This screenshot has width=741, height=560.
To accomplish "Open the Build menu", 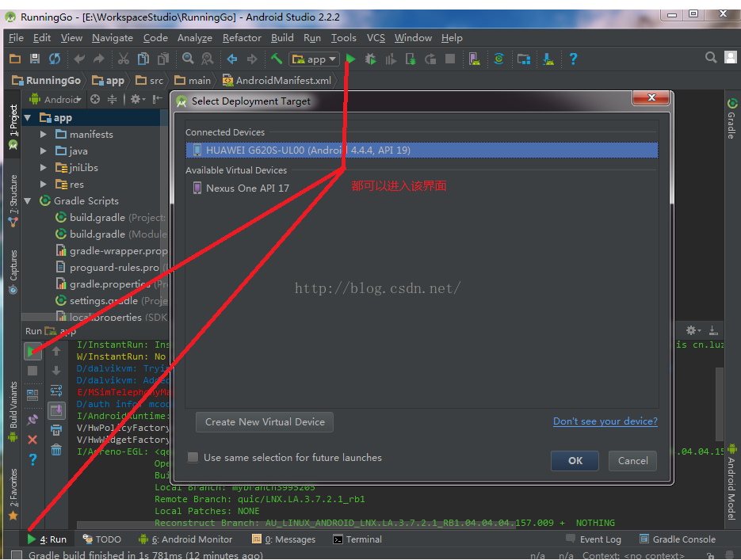I will click(x=282, y=38).
